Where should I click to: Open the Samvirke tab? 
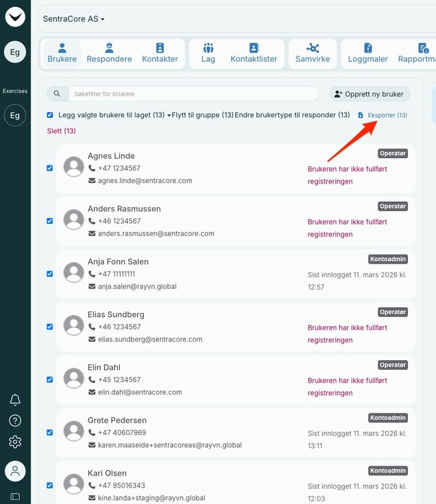(312, 53)
